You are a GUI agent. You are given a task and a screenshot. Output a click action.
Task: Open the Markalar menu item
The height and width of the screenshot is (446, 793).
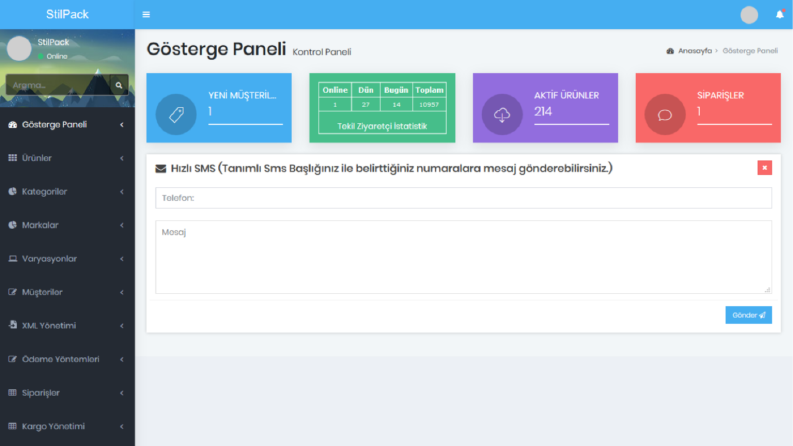coord(67,225)
